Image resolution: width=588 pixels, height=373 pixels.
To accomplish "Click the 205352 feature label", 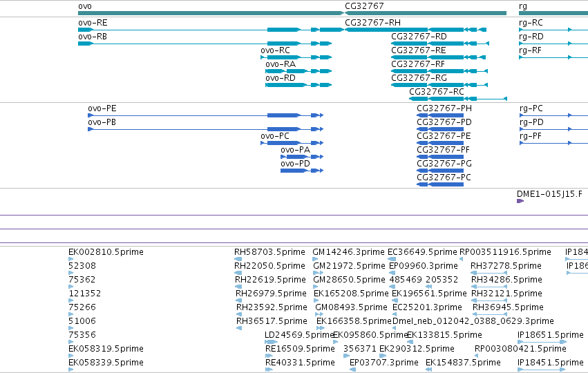I will [x=442, y=280].
